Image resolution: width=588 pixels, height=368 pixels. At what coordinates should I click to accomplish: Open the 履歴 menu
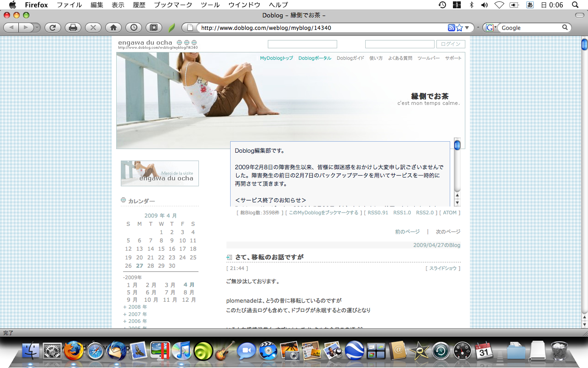point(139,5)
